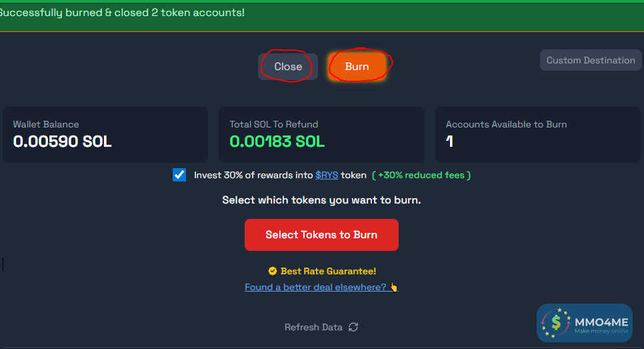Open the $RYS token link
Screen dimensions: 644x349
coord(327,176)
